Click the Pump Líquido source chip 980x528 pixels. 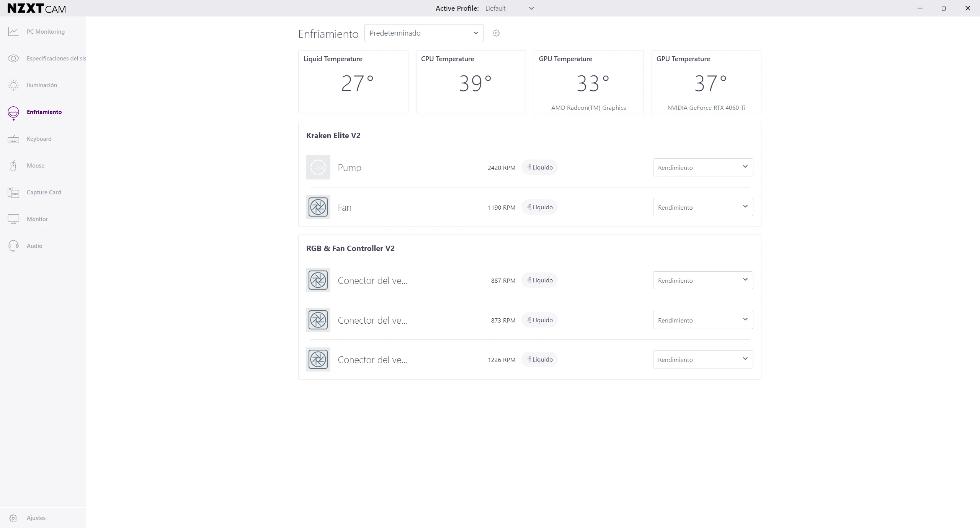pyautogui.click(x=539, y=168)
